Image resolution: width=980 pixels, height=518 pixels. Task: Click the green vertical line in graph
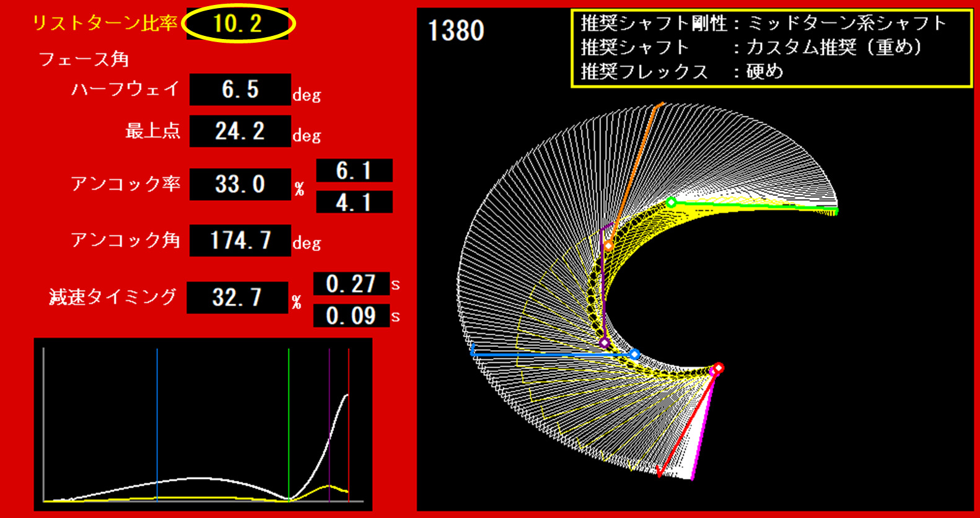(289, 424)
